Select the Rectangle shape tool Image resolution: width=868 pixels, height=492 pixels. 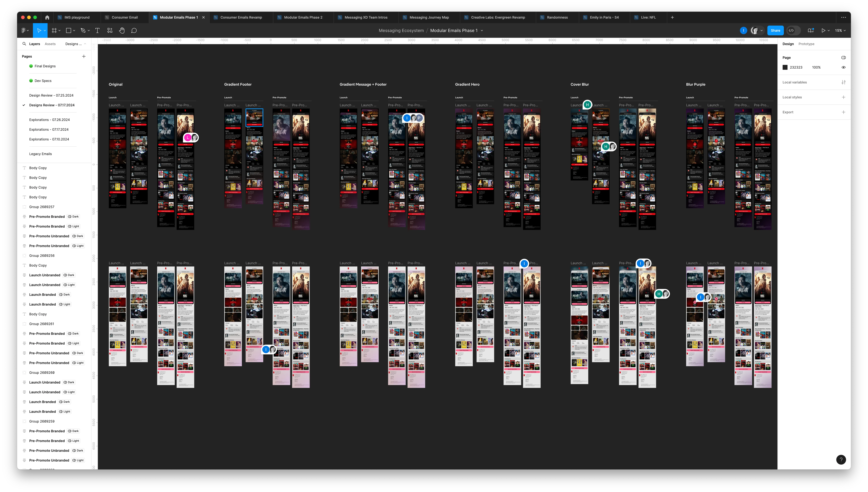click(69, 30)
